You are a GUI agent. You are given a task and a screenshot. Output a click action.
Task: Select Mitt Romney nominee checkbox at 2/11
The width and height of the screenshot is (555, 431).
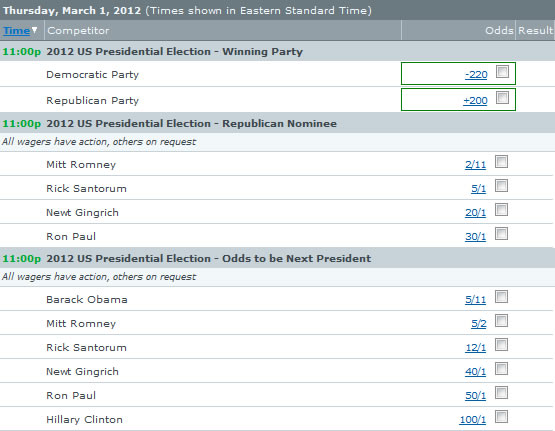click(501, 161)
